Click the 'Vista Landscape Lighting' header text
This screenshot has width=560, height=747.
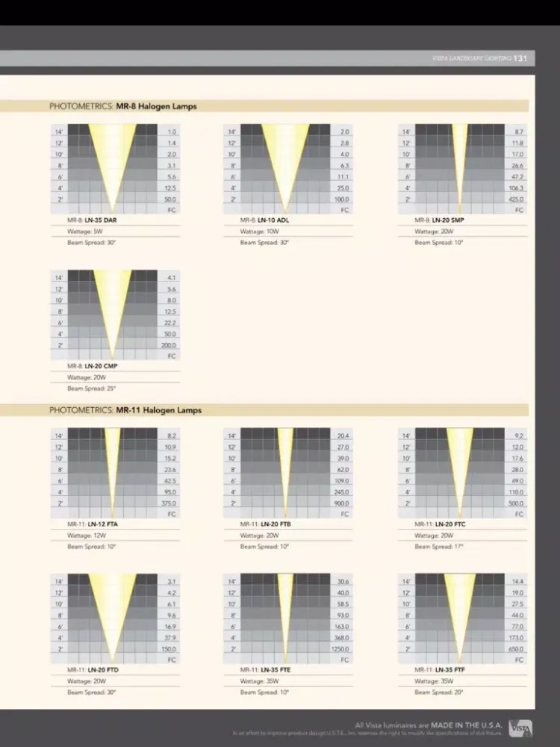(472, 58)
